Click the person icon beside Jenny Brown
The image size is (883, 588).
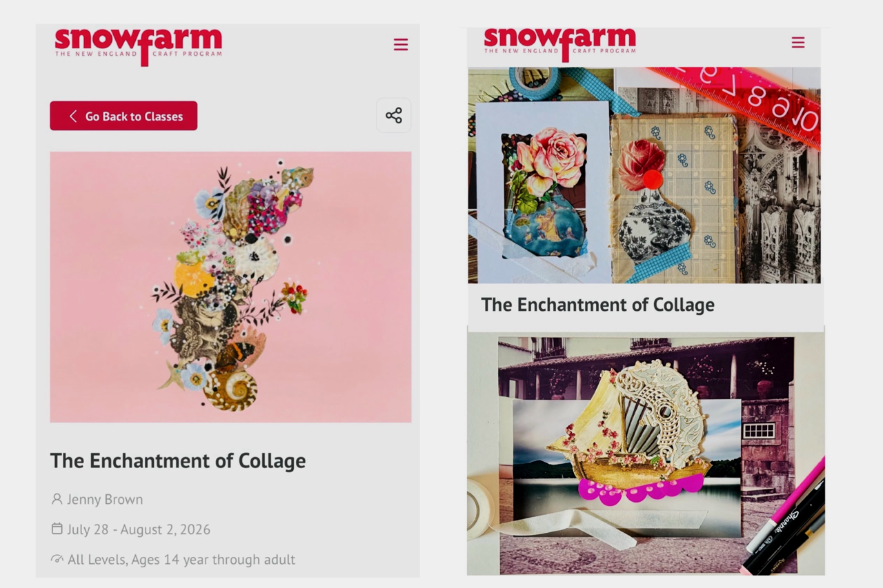(x=57, y=498)
